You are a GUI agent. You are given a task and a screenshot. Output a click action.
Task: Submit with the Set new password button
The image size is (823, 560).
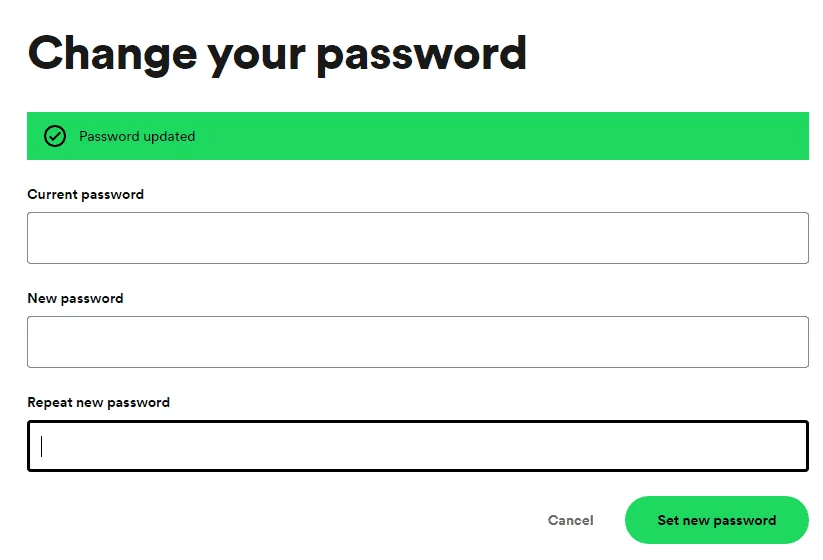click(x=716, y=520)
